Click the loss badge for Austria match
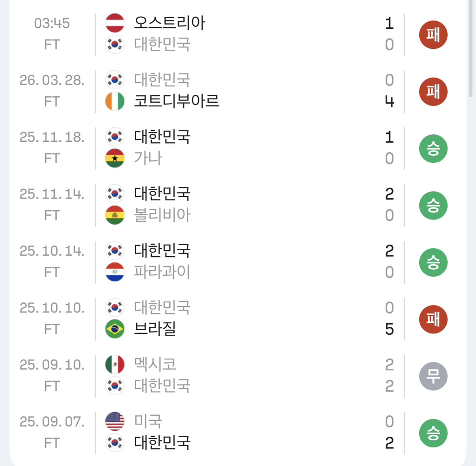Screen dimensions: 476x466 tap(433, 35)
